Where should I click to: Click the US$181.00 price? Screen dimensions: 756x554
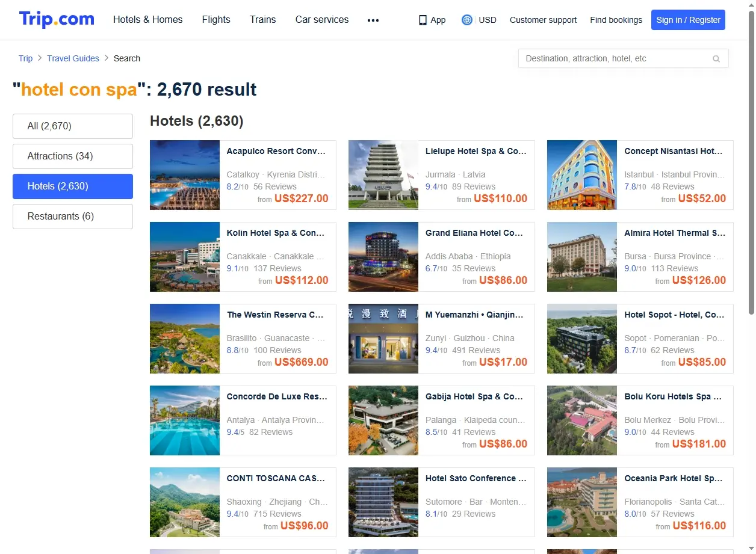pos(699,444)
